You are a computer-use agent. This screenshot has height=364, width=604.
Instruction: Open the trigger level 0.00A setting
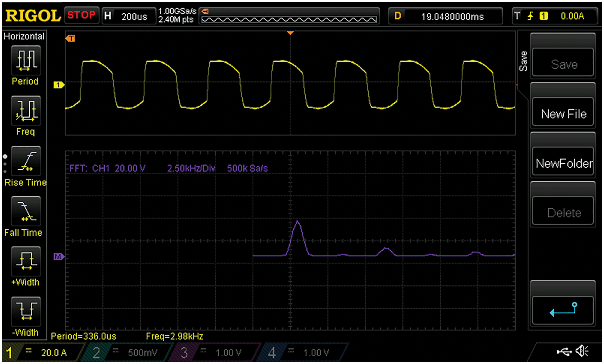[557, 16]
